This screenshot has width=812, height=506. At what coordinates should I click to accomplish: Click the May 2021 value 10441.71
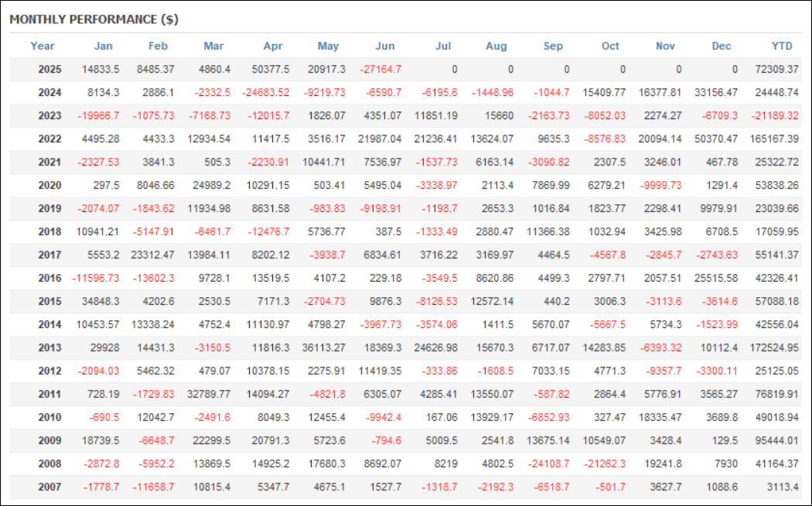coord(324,162)
